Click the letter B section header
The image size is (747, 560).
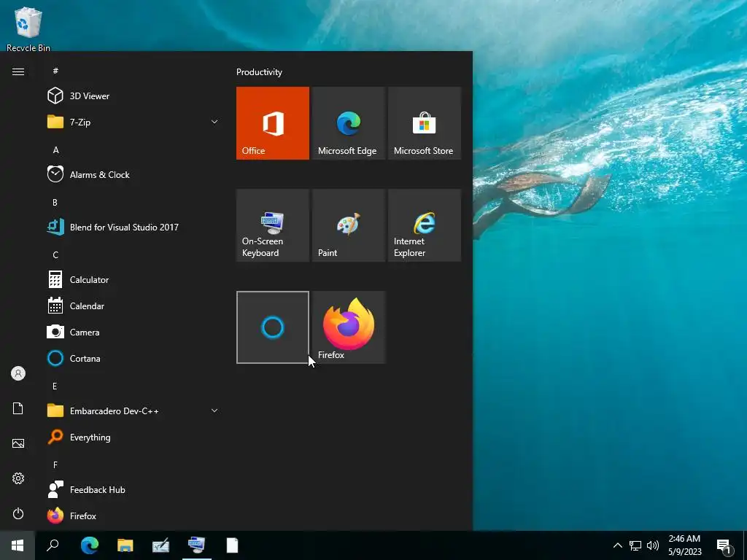tap(55, 203)
